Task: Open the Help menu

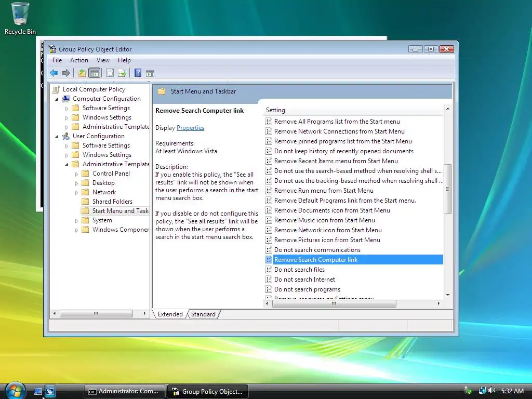Action: (124, 60)
